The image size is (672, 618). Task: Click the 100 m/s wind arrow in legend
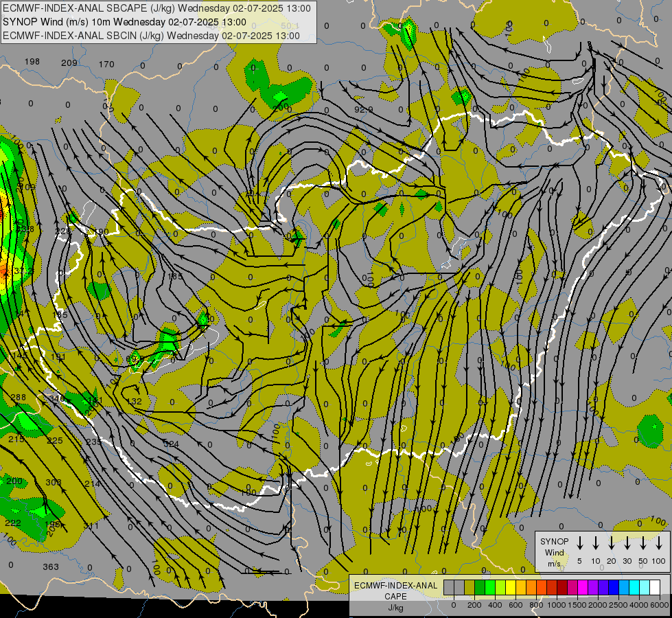pyautogui.click(x=659, y=543)
